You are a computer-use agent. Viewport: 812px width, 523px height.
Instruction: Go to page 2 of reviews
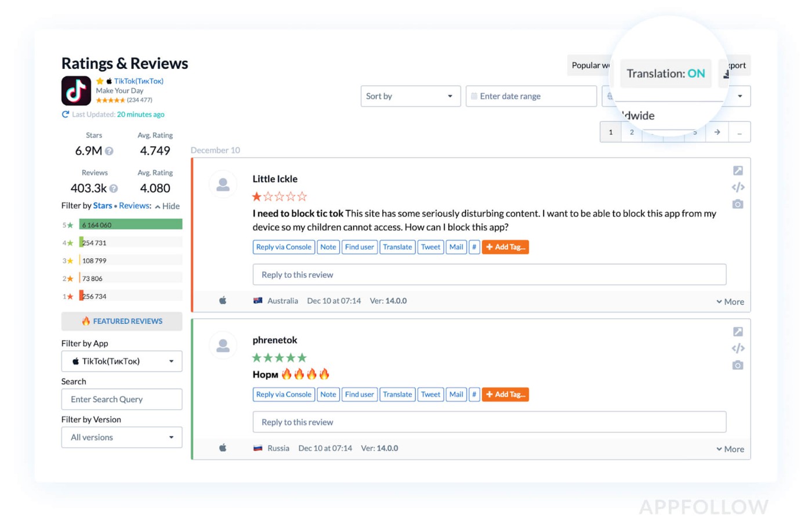(x=632, y=132)
